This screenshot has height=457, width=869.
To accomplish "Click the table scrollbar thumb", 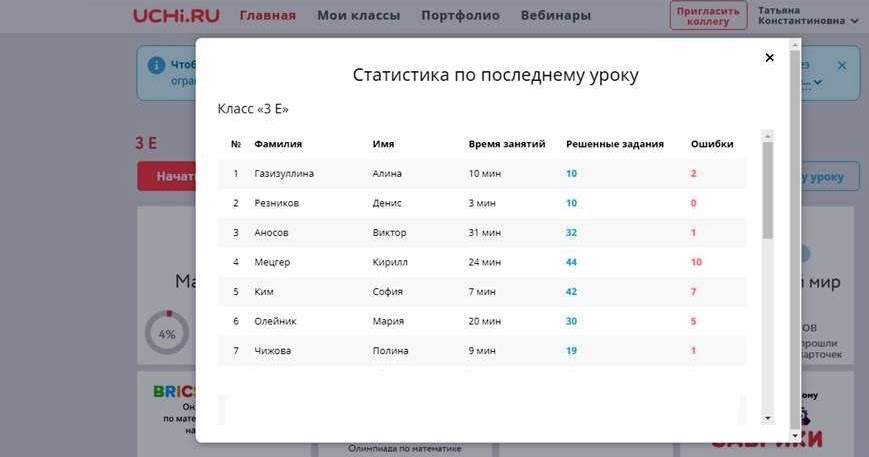I will [768, 190].
